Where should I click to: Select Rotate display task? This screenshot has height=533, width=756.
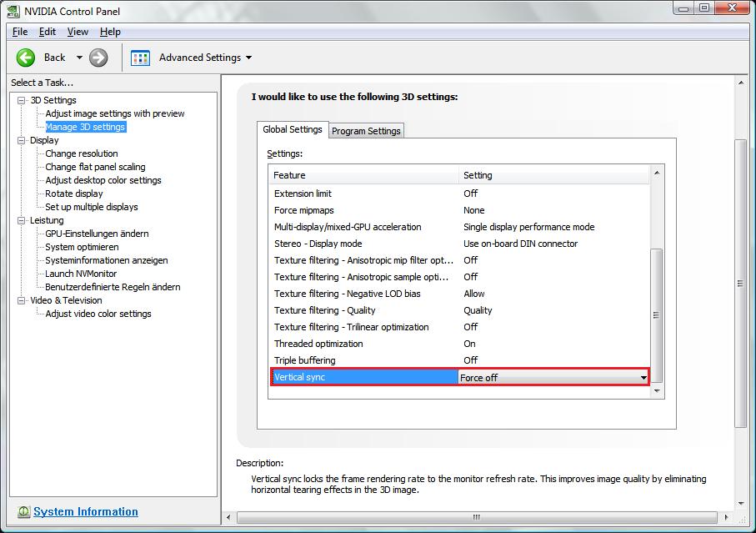(74, 194)
